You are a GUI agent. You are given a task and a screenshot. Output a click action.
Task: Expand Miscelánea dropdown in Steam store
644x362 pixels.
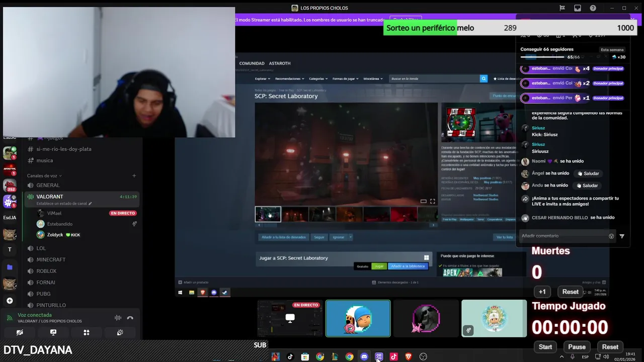[373, 79]
